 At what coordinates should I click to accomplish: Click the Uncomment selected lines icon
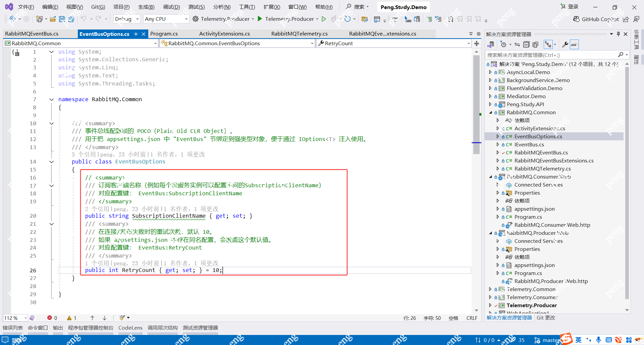(438, 19)
